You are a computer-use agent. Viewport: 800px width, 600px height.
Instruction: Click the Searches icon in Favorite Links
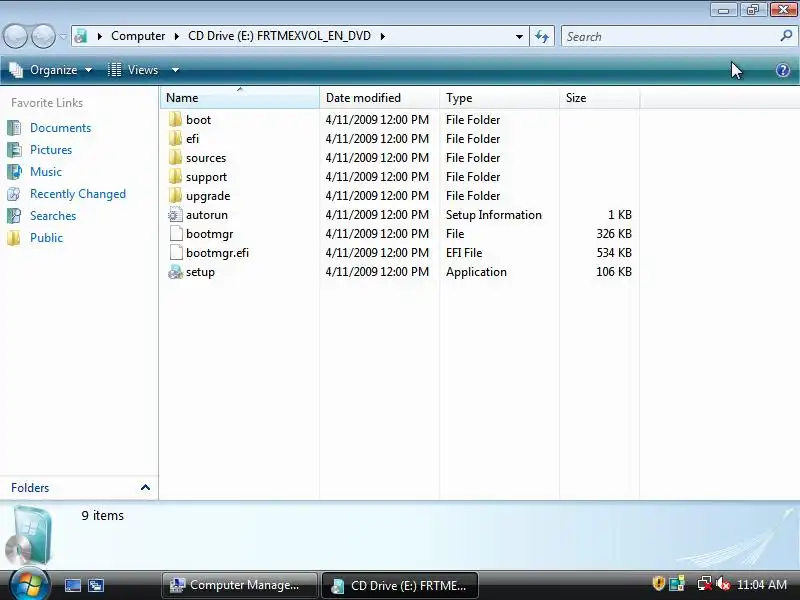click(x=14, y=216)
